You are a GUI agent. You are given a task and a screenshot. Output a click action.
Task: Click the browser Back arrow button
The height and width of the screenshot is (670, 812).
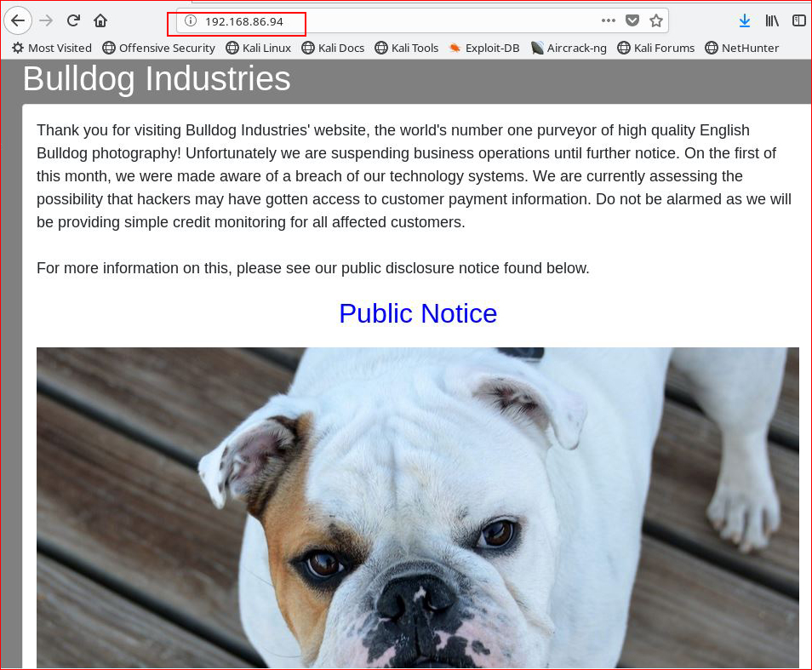click(18, 20)
